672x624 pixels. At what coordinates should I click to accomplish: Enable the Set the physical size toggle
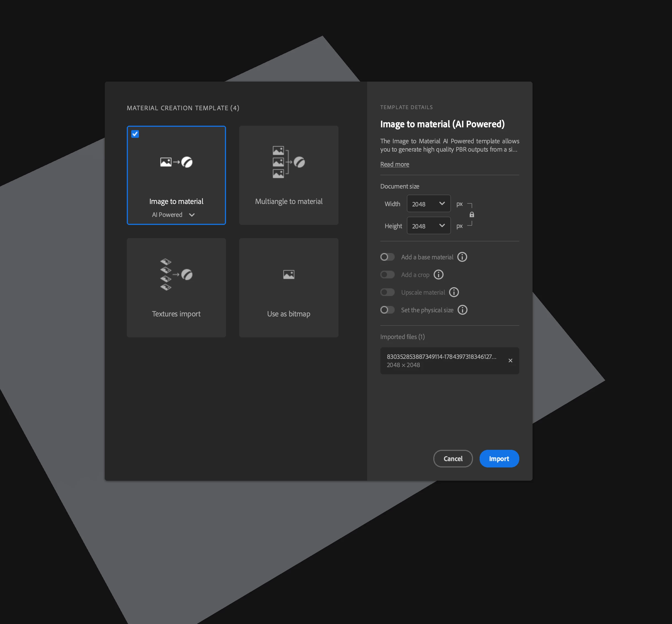pos(387,310)
